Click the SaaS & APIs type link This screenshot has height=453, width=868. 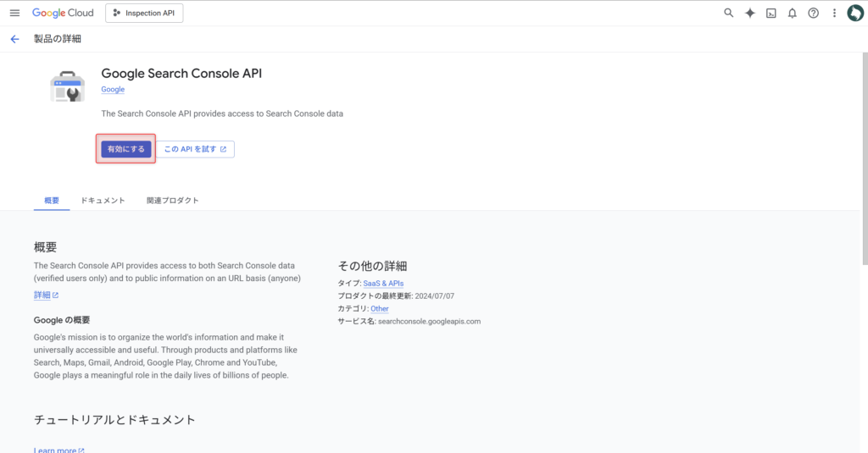coord(383,284)
